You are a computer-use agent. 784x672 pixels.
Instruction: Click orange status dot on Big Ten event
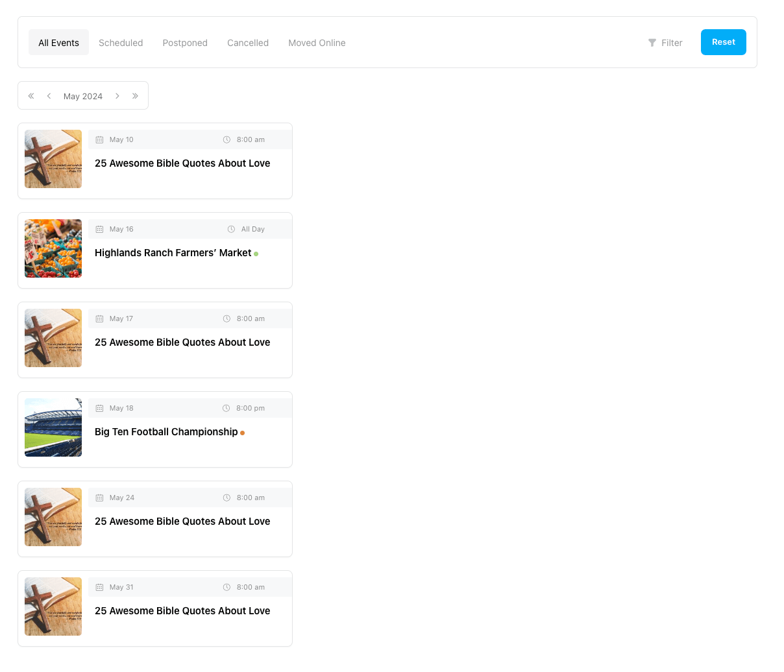(x=243, y=433)
